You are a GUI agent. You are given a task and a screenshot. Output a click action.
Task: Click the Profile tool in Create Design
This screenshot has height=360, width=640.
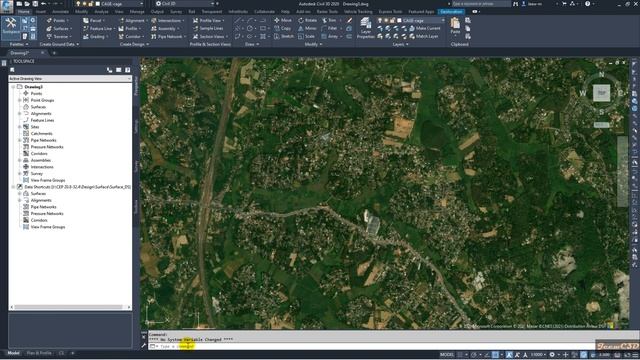pos(130,29)
